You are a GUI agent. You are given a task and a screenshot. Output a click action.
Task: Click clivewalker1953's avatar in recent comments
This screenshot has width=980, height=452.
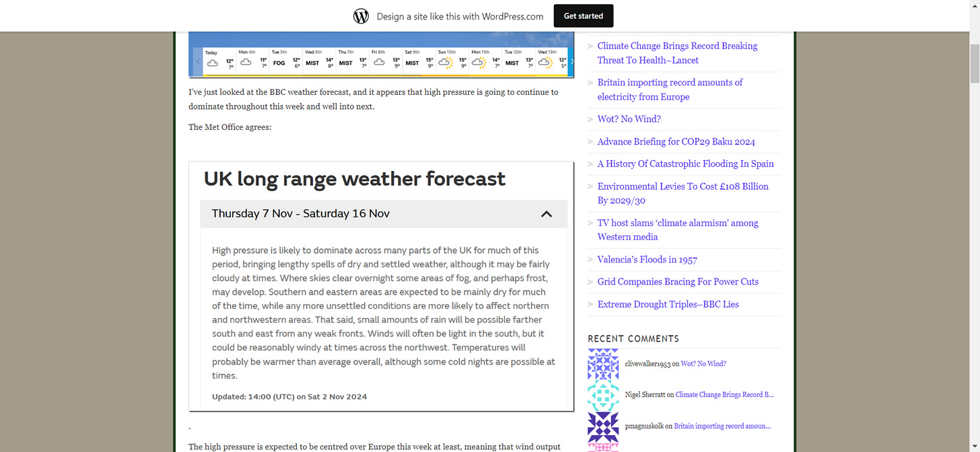(x=603, y=364)
